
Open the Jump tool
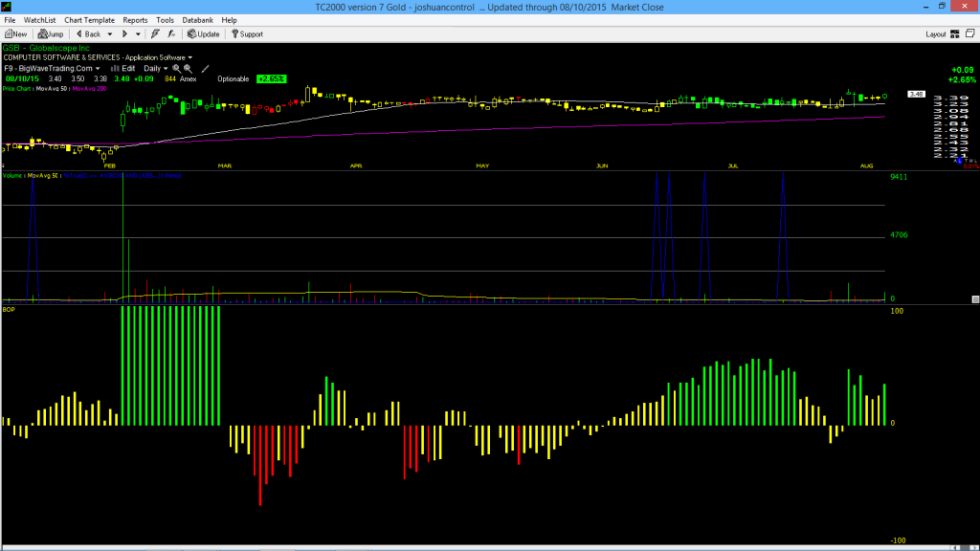pos(51,34)
